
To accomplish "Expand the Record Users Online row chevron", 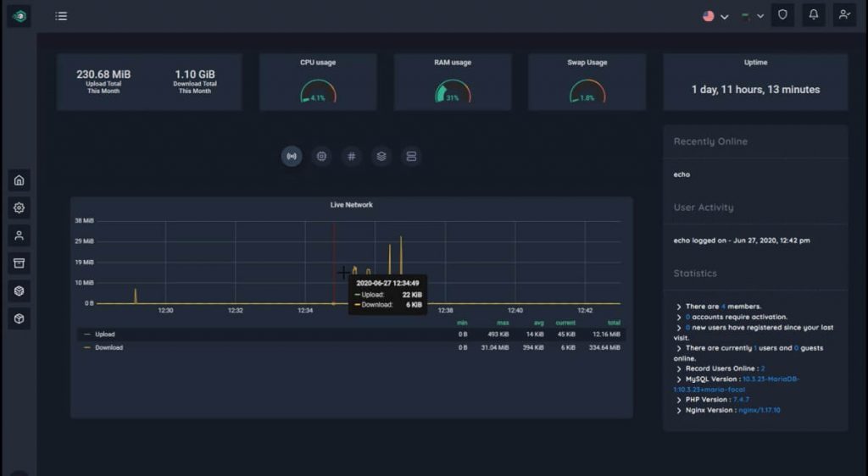I will (679, 369).
